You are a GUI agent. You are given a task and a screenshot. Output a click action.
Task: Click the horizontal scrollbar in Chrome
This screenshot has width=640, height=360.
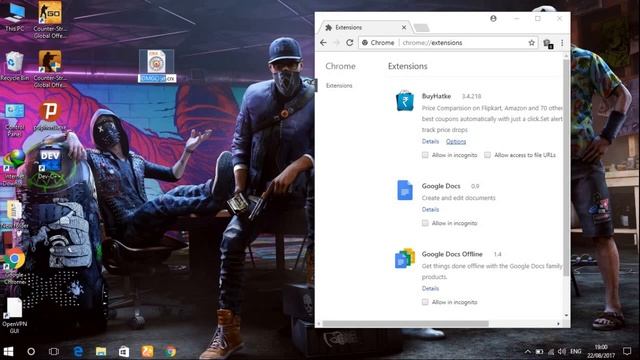(x=405, y=324)
